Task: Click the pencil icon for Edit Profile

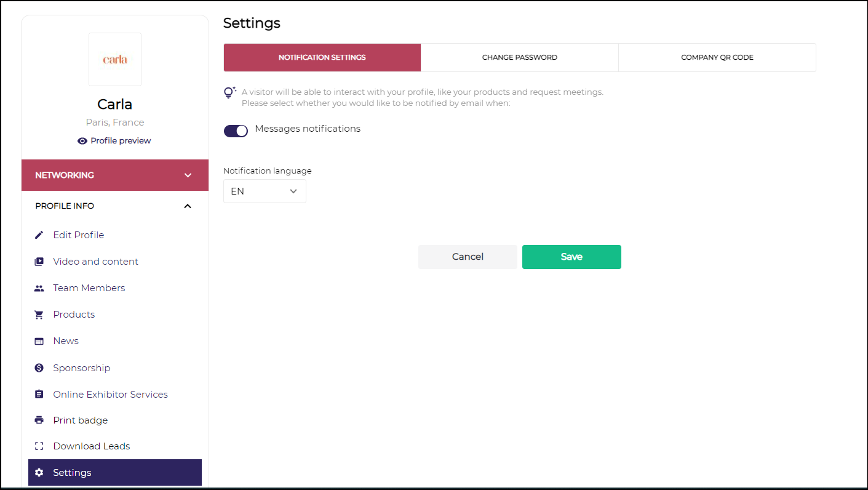Action: tap(39, 235)
